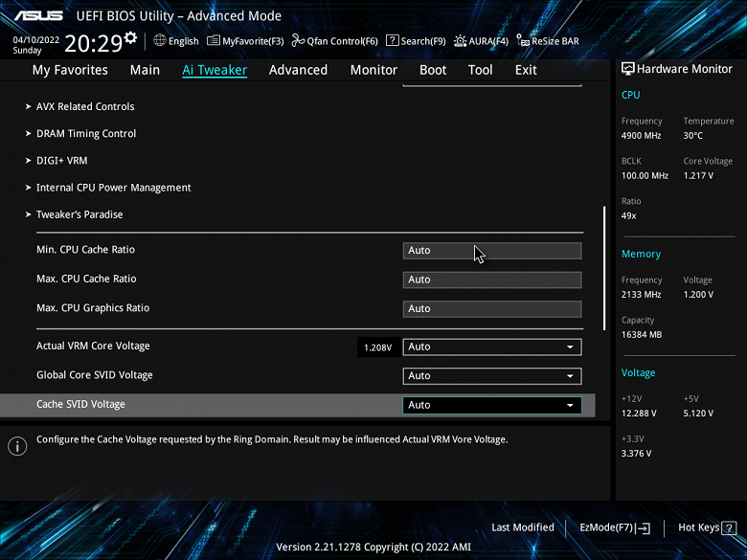Select the Global Core SVID Voltage label
Image resolution: width=747 pixels, height=560 pixels.
94,375
